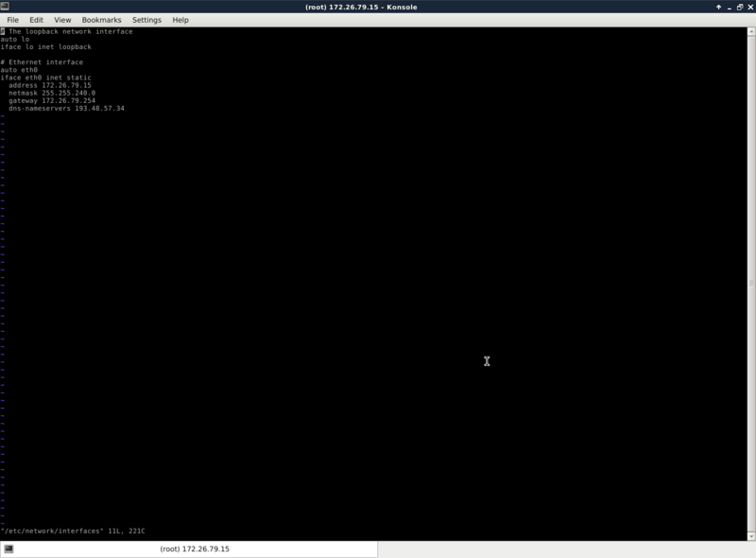Click the dns-nameservers 193.48.57.34 line
This screenshot has width=756, height=558.
(66, 108)
